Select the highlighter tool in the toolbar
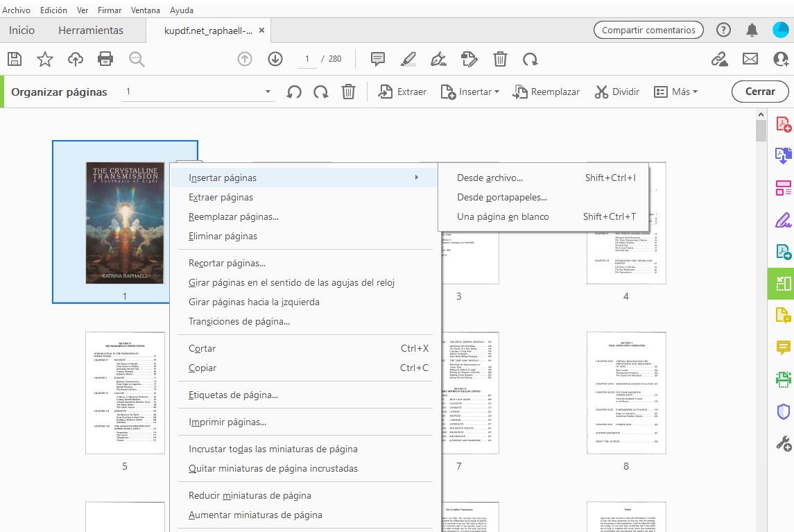This screenshot has width=794, height=532. [408, 59]
